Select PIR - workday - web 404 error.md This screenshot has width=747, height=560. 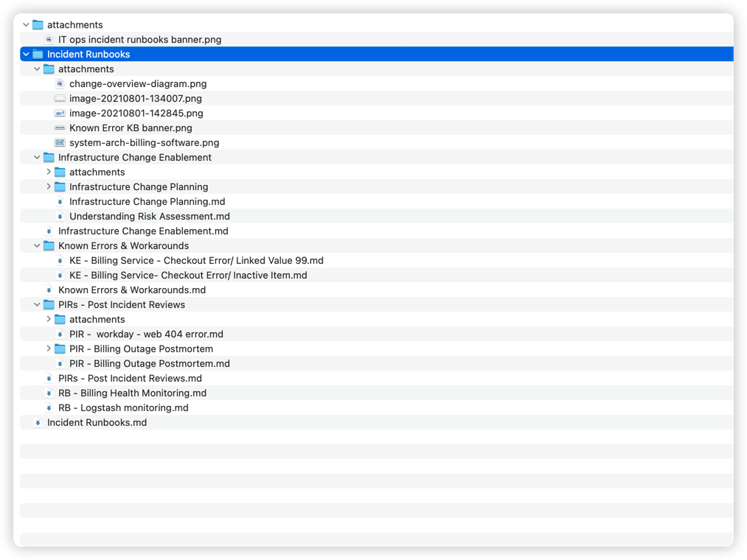coord(146,334)
